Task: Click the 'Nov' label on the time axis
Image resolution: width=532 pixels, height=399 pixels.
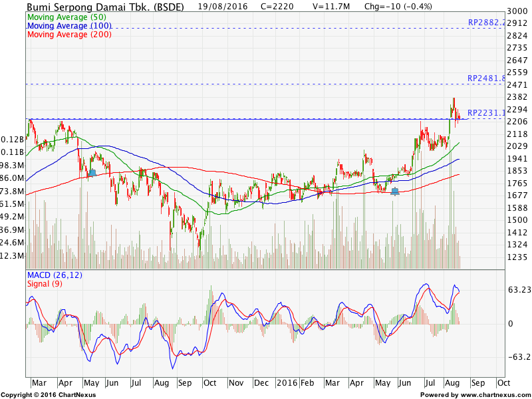Action: point(236,383)
